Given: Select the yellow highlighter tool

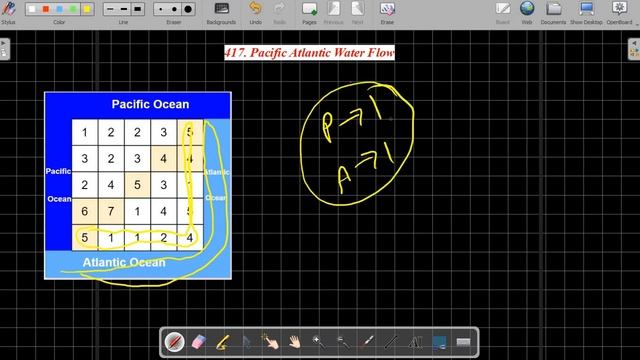Looking at the screenshot, I should (223, 342).
